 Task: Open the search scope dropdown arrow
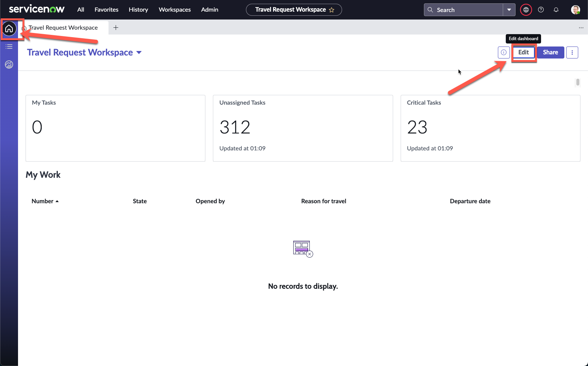point(509,10)
